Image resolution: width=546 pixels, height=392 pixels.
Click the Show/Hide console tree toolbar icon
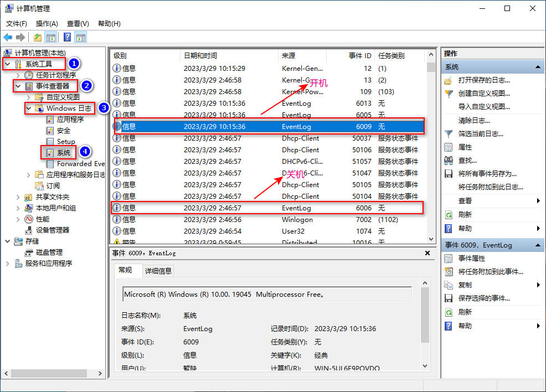(x=51, y=37)
